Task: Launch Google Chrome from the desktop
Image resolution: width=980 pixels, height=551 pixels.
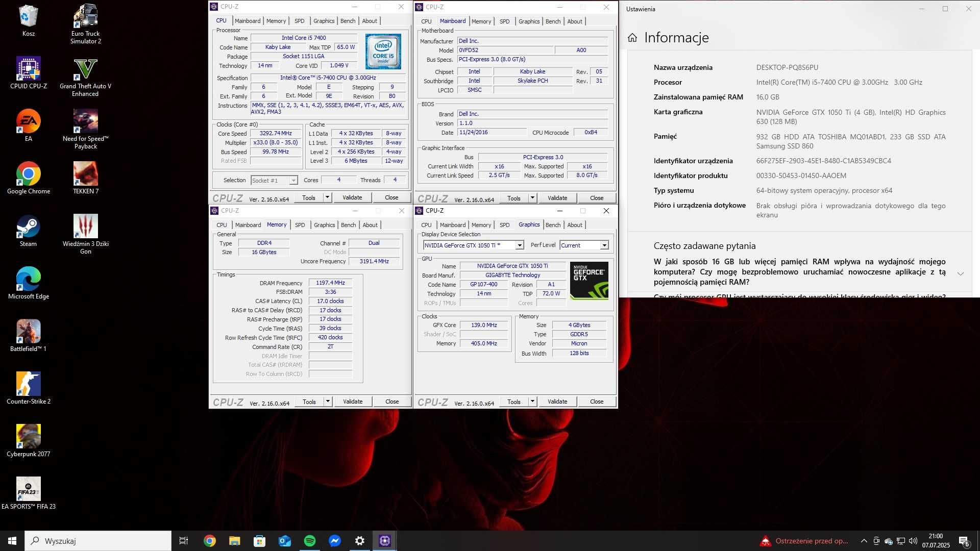Action: tap(29, 178)
